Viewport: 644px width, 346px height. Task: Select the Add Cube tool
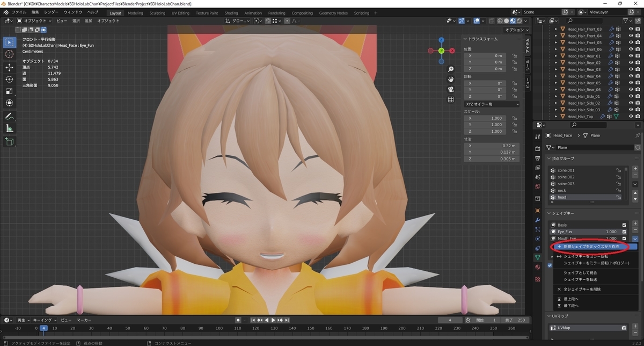[9, 142]
